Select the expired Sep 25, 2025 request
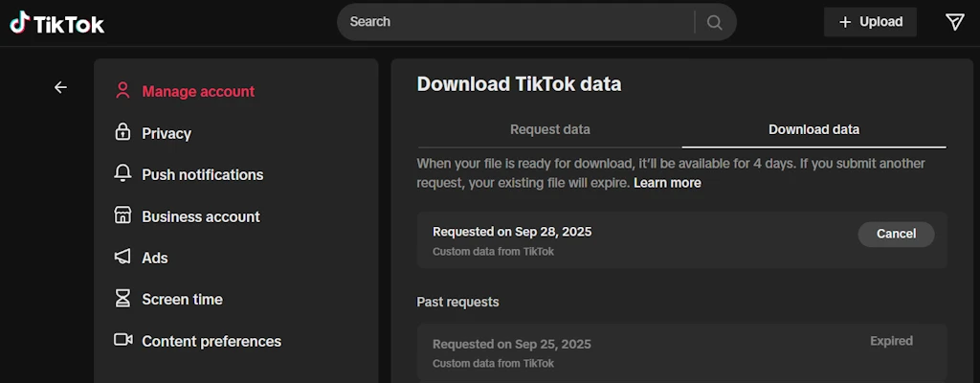This screenshot has height=383, width=980. coord(681,352)
